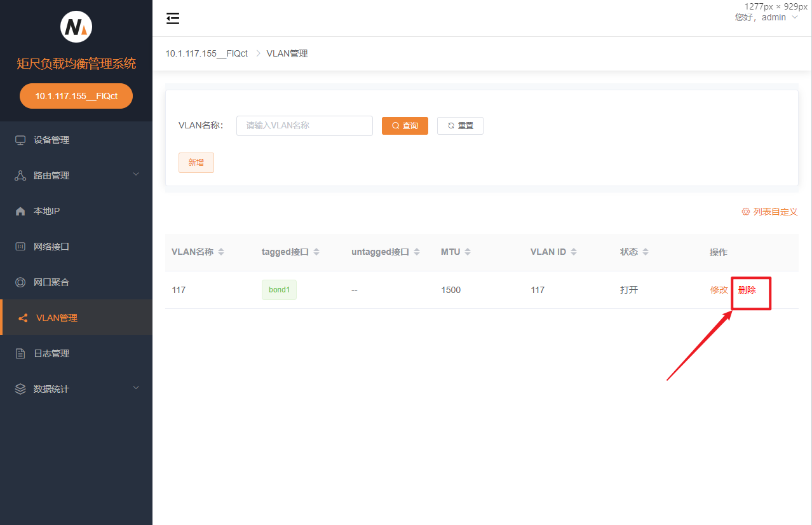Viewport: 812px width, 525px height.
Task: Collapse the sidebar with the hamburger icon
Action: [172, 19]
